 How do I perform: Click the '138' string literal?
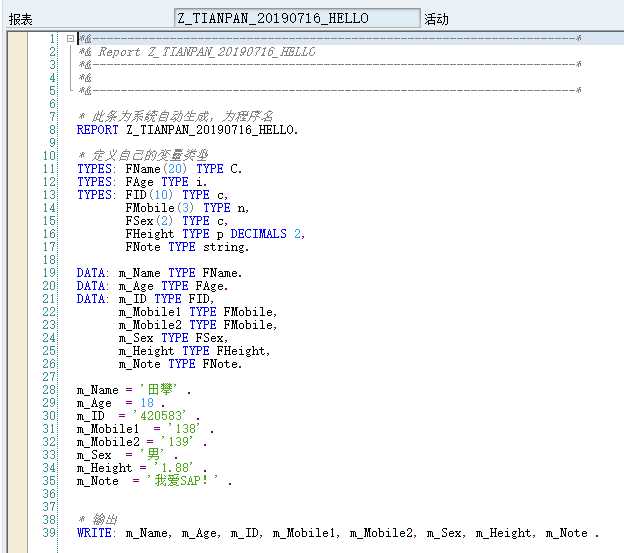[x=183, y=429]
